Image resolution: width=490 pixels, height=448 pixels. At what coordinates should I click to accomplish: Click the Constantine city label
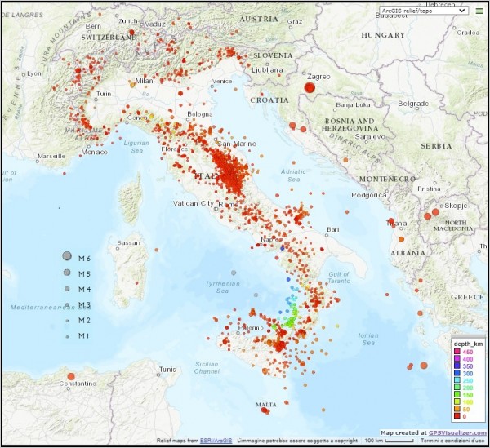[78, 384]
